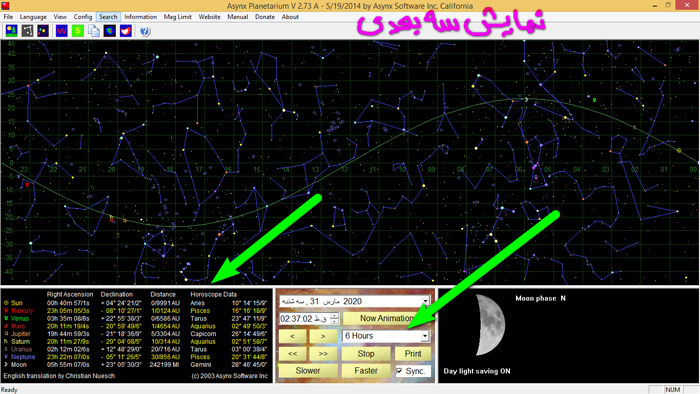The height and width of the screenshot is (394, 700).
Task: Click the green dollar sign toolbar icon
Action: coord(78,31)
